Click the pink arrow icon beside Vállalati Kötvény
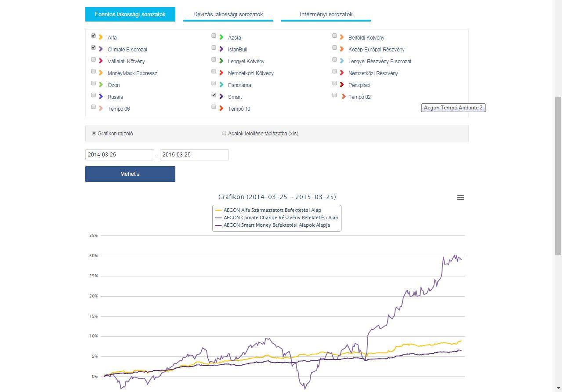 [x=101, y=61]
